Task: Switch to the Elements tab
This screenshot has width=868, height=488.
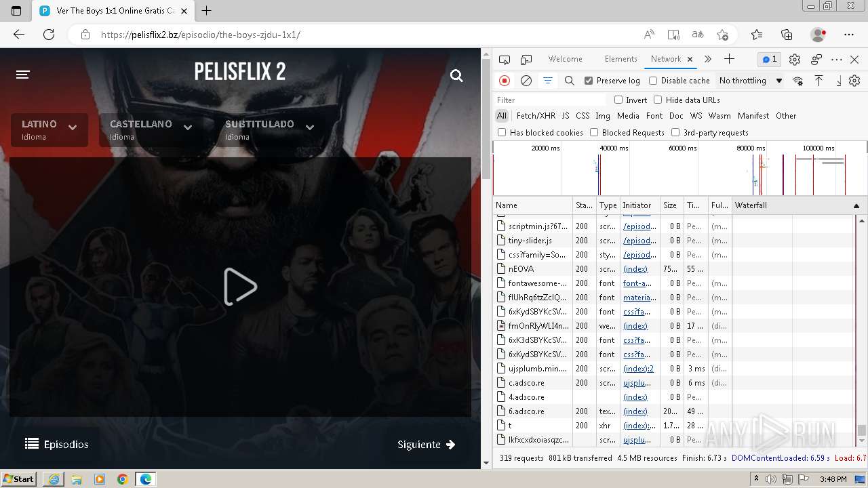Action: (x=620, y=59)
